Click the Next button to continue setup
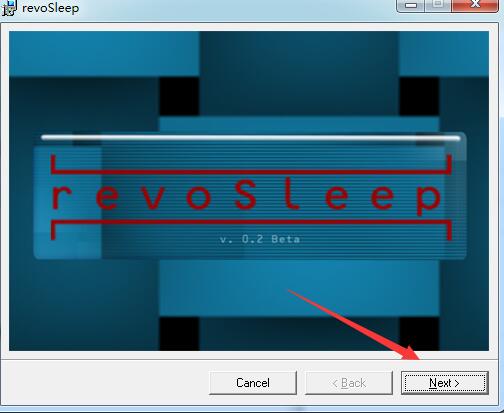This screenshot has height=413, width=504. click(x=445, y=383)
